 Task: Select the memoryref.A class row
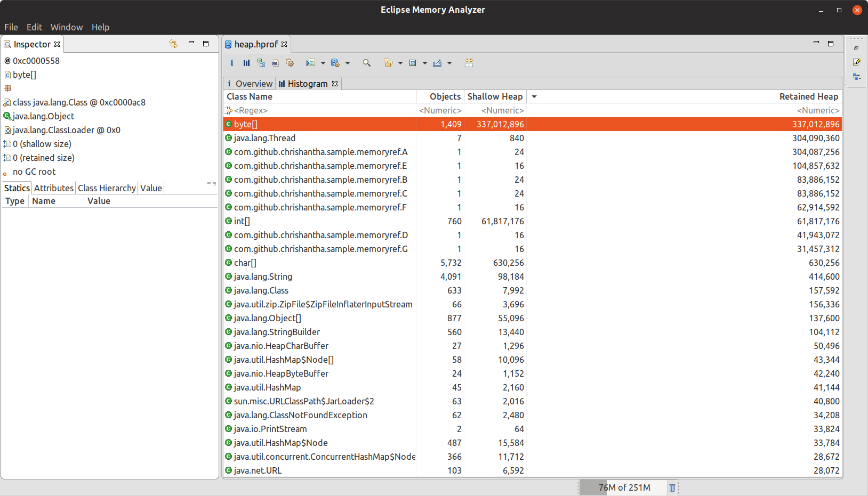[533, 152]
